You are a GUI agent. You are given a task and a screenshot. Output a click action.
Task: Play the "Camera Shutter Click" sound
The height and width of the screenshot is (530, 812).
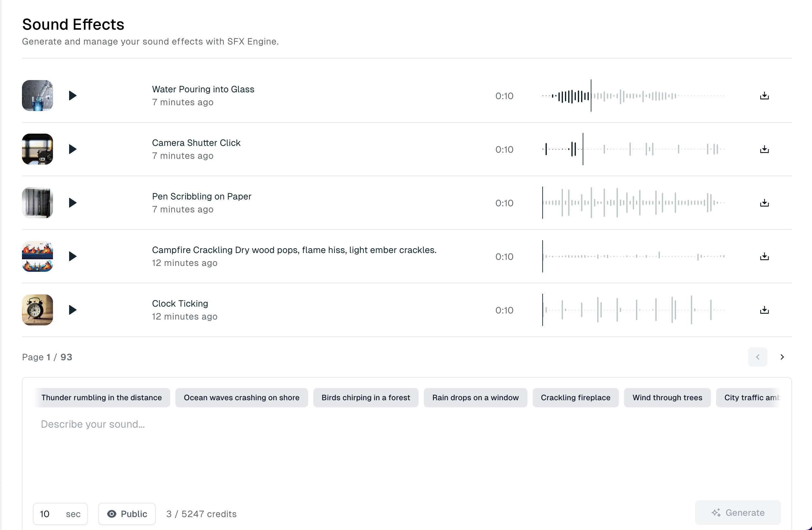click(72, 149)
